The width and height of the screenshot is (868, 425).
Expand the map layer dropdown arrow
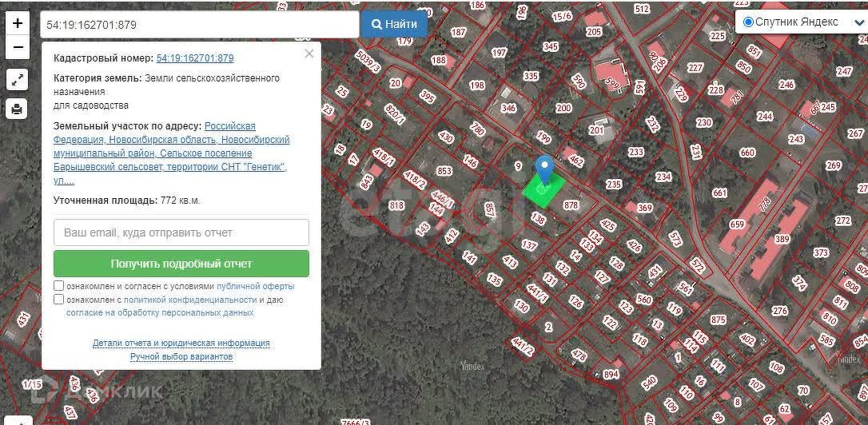(859, 22)
